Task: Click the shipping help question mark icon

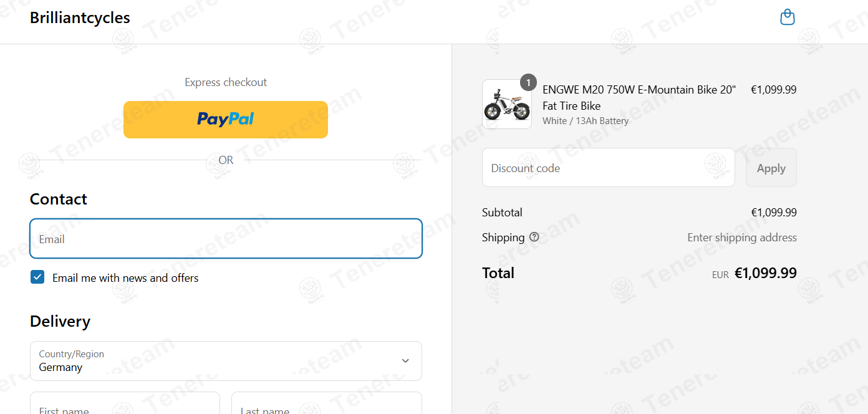Action: pos(534,237)
